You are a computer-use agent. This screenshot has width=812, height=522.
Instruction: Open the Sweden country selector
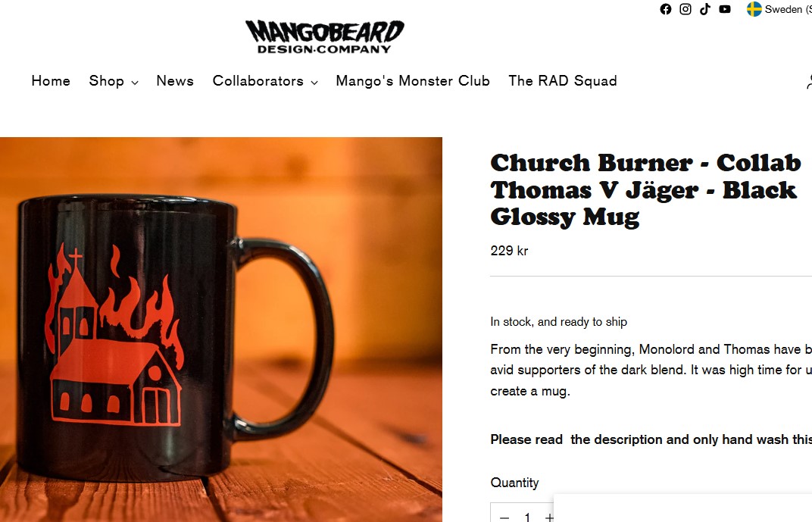(x=779, y=9)
